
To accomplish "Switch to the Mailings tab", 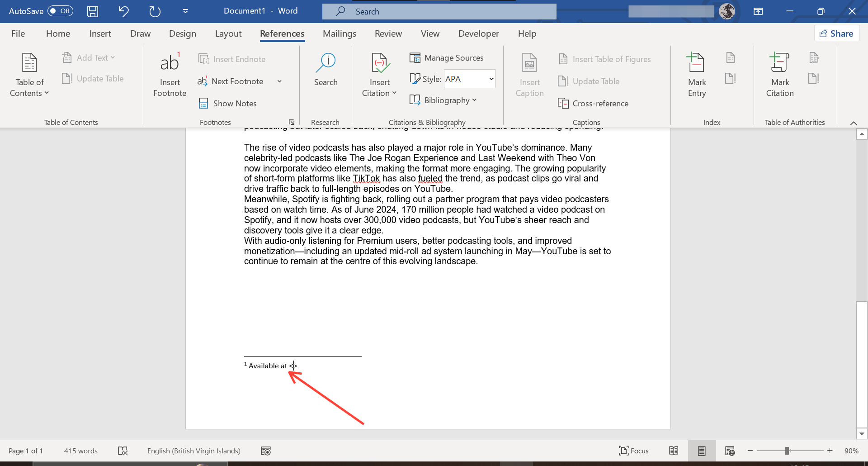I will point(340,33).
